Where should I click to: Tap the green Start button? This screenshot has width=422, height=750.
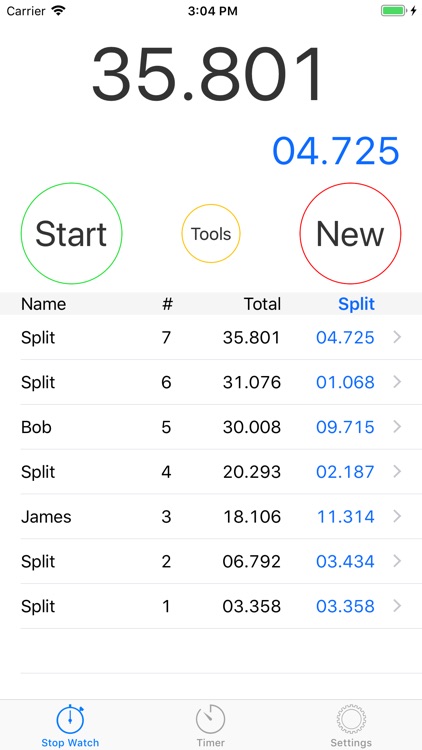click(x=71, y=233)
